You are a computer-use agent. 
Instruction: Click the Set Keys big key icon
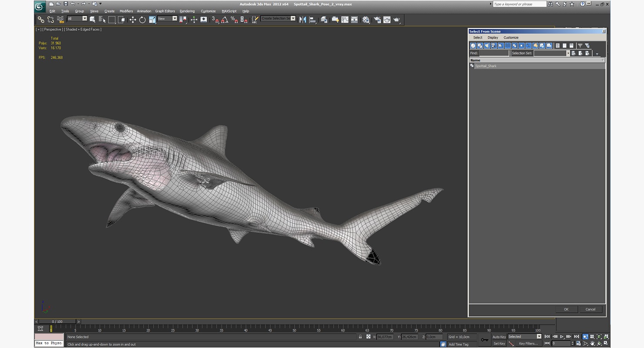[484, 340]
